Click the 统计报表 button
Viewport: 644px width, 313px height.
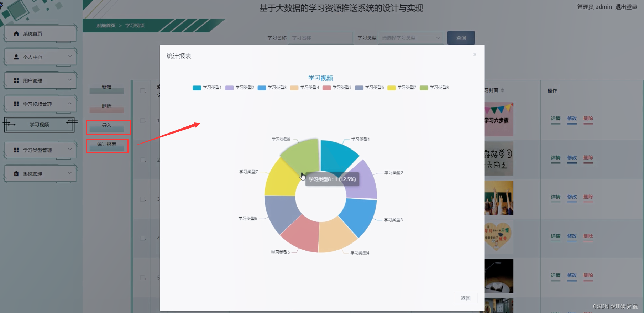click(106, 146)
